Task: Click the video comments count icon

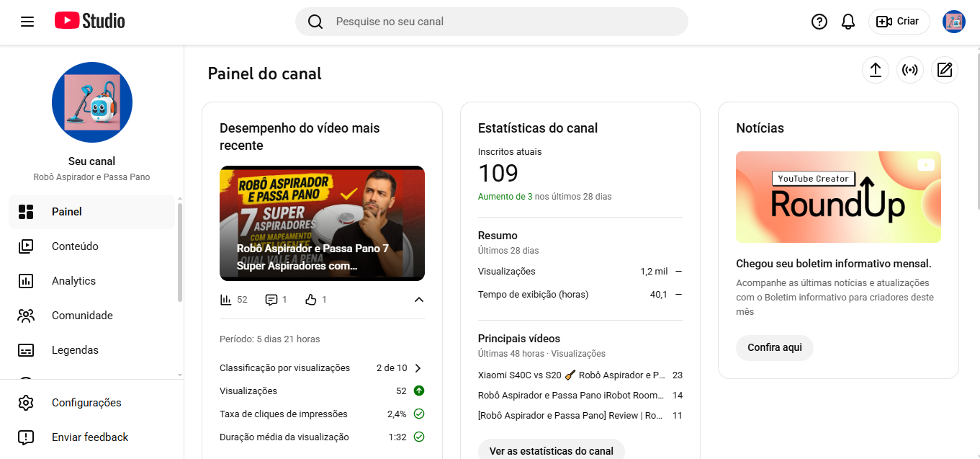Action: [271, 300]
